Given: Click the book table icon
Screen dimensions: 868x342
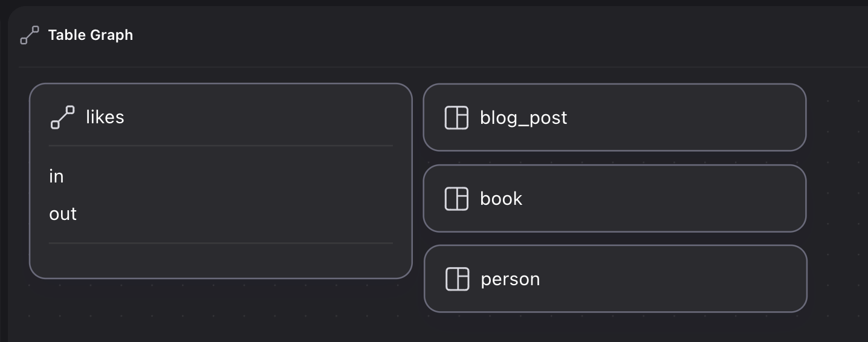Looking at the screenshot, I should tap(456, 198).
